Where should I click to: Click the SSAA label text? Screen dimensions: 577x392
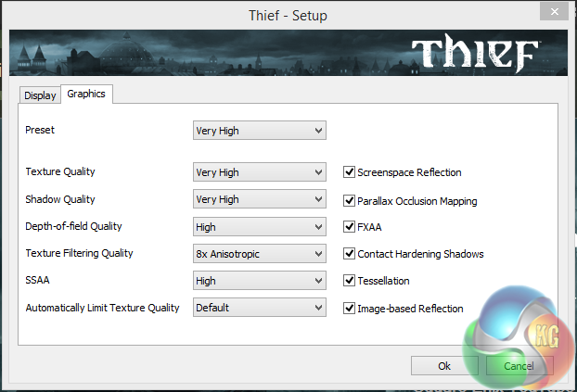pyautogui.click(x=37, y=280)
